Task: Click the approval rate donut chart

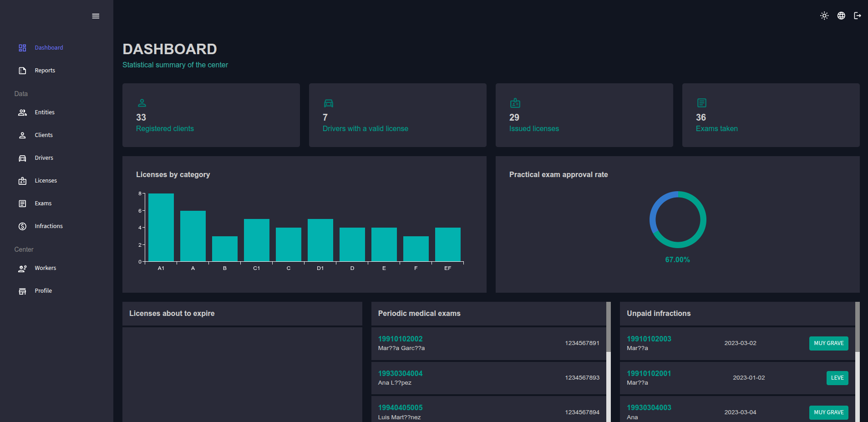Action: 678,220
